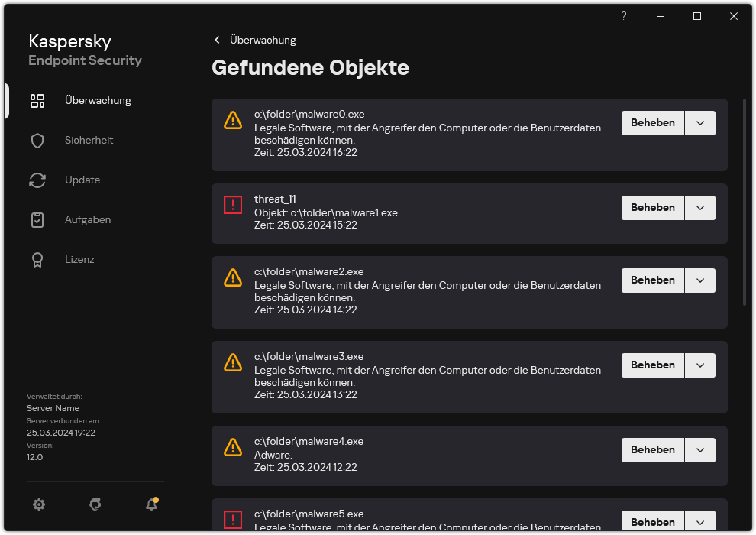
Task: Open notifications via the bell icon
Action: click(151, 504)
